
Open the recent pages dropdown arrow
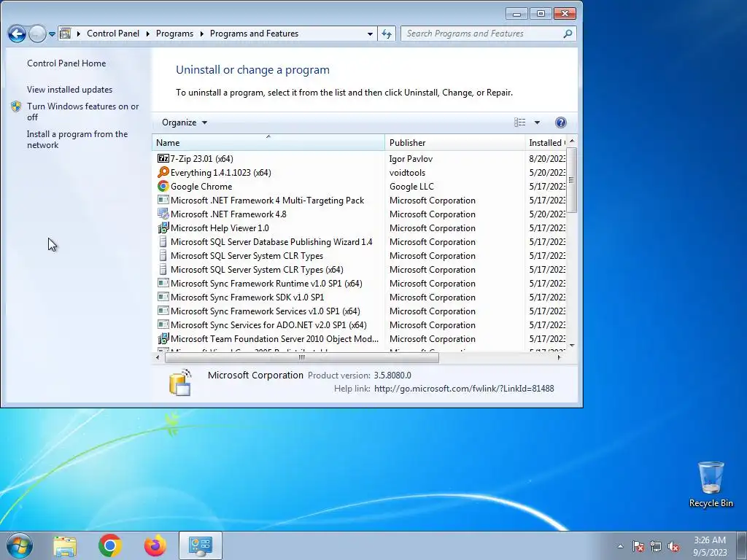tap(52, 34)
